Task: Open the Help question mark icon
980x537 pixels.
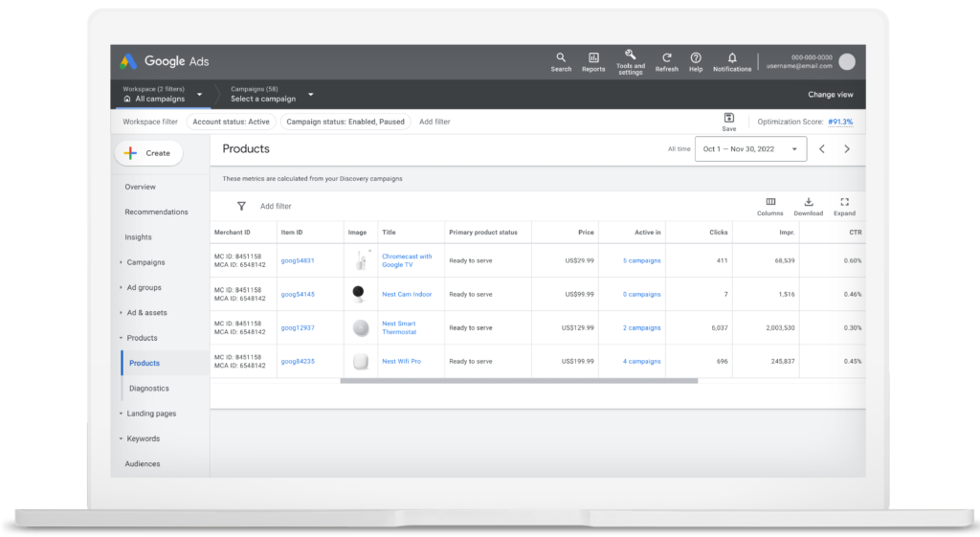Action: pyautogui.click(x=696, y=58)
